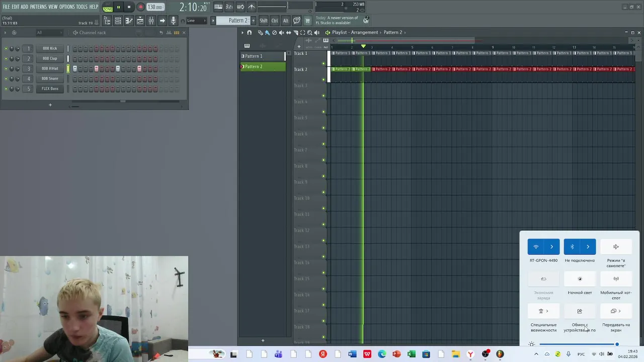Toggle the airplane mode quick setting
The image size is (644, 362).
pos(616,247)
